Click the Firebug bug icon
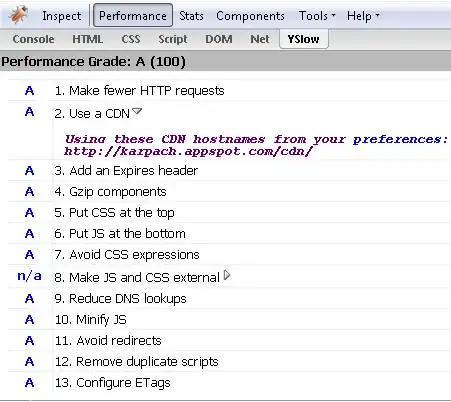451x402 pixels. click(x=18, y=15)
